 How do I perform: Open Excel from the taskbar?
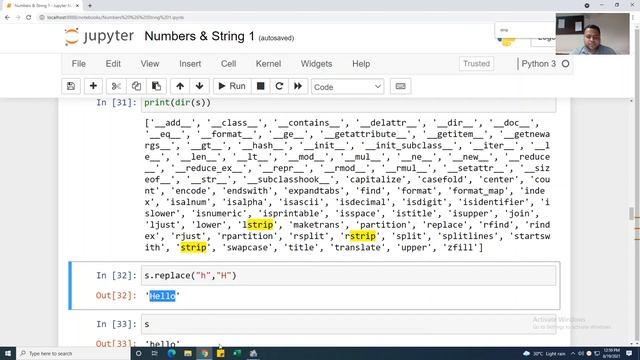(x=237, y=353)
